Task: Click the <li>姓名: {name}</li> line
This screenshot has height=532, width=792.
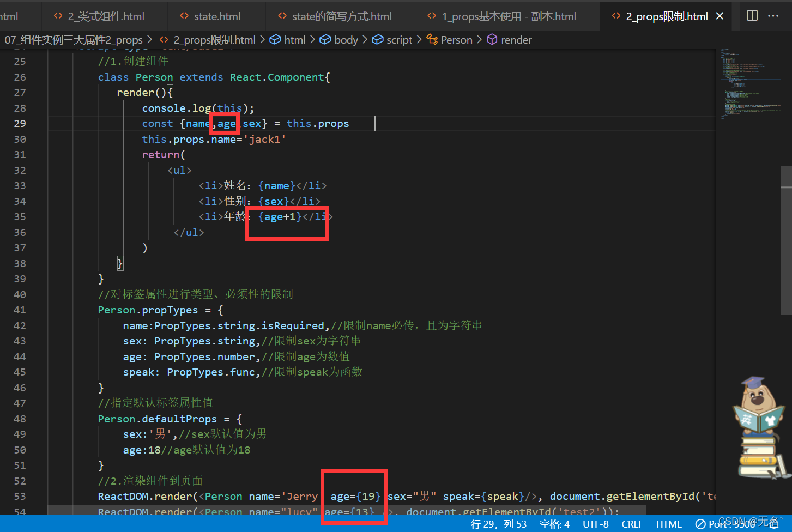Action: coord(263,186)
